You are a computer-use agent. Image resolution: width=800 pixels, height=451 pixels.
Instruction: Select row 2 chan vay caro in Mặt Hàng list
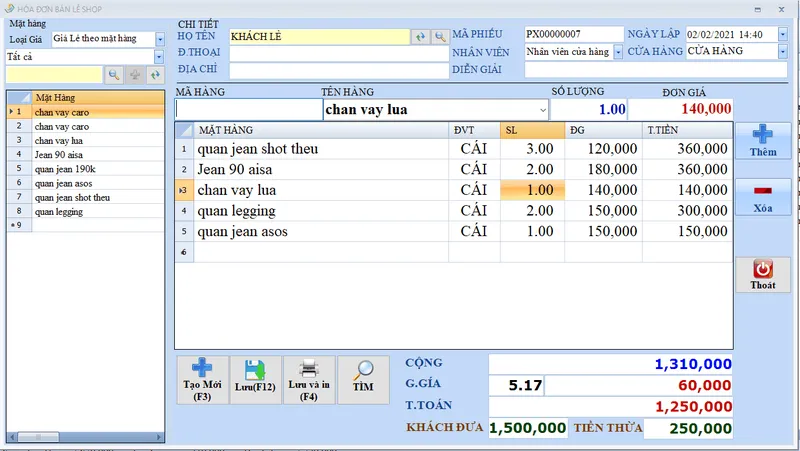[x=98, y=126]
